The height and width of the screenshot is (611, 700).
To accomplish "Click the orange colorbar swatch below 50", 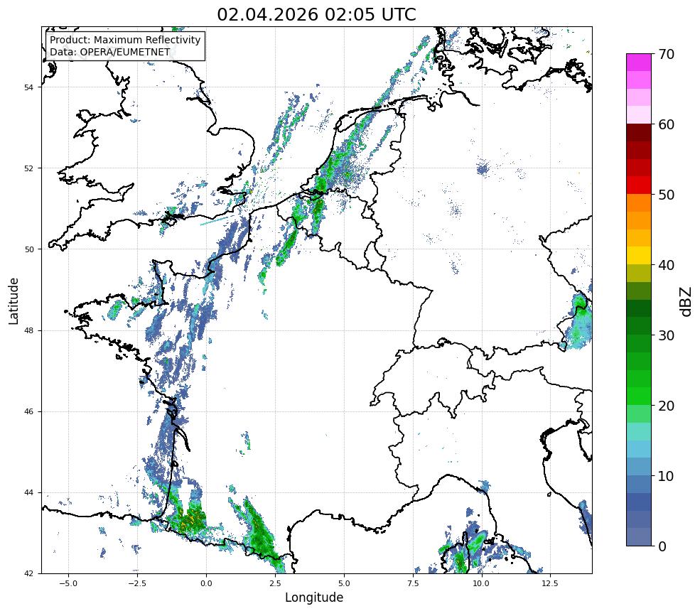I will (x=639, y=203).
